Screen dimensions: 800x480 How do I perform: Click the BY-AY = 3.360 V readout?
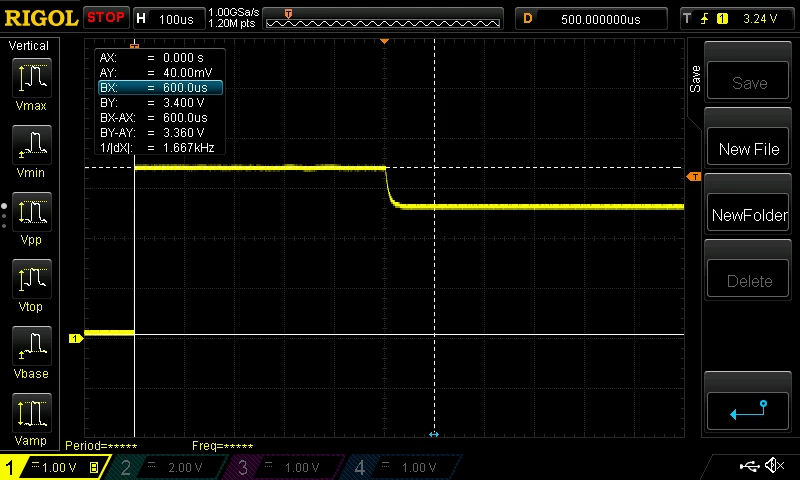(x=160, y=133)
